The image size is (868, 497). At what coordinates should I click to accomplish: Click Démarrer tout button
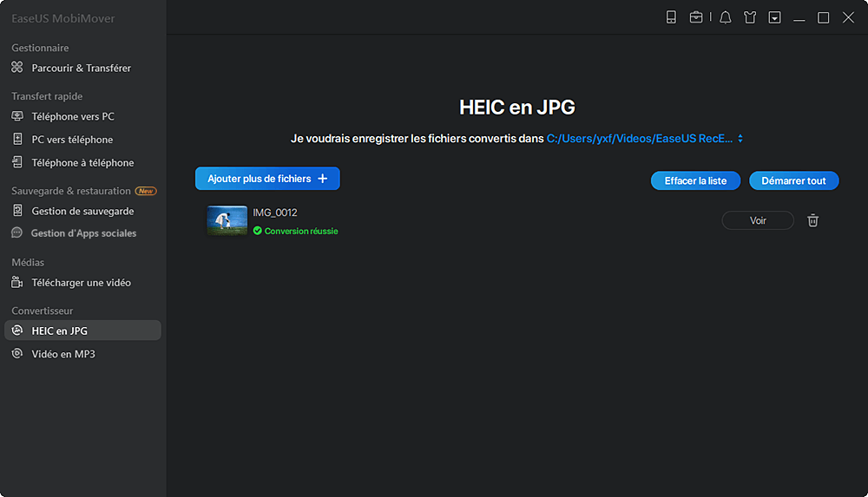[x=794, y=180]
